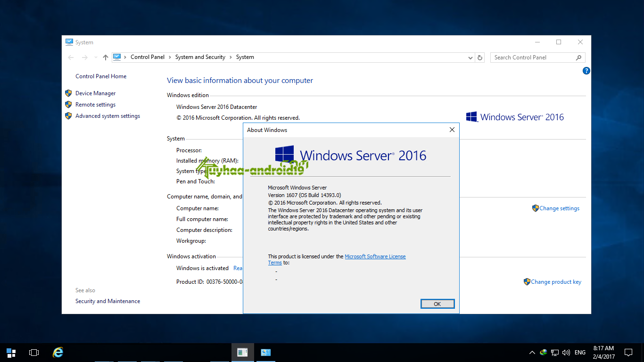The image size is (644, 362).
Task: Go to Control Panel Home
Action: (101, 76)
